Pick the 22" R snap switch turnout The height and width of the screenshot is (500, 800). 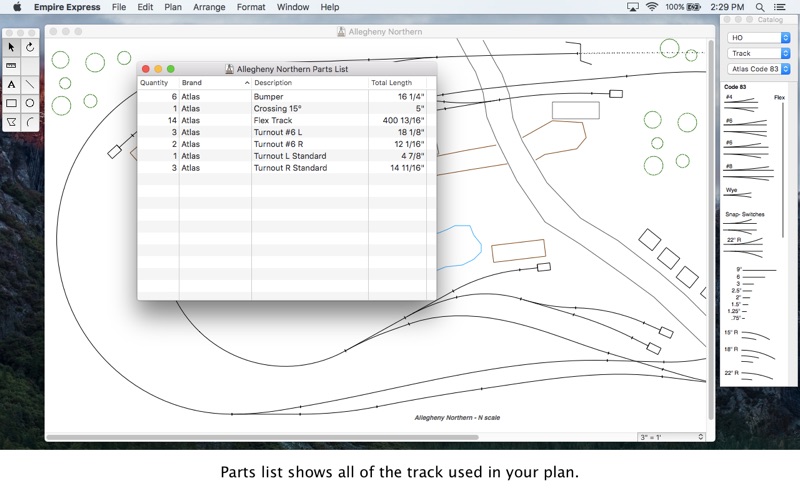[744, 247]
